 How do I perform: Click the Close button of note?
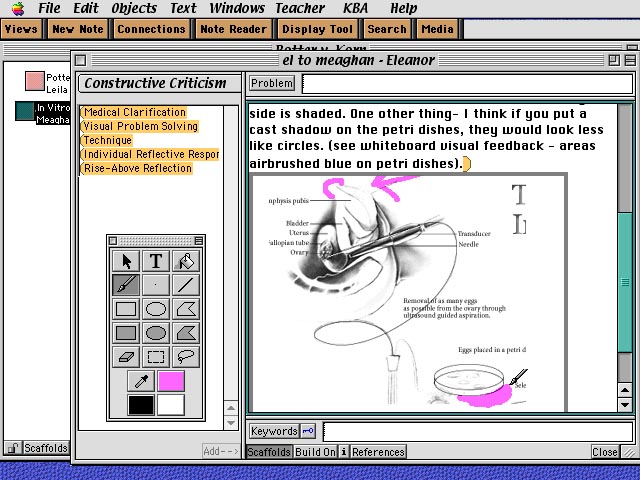coord(604,452)
